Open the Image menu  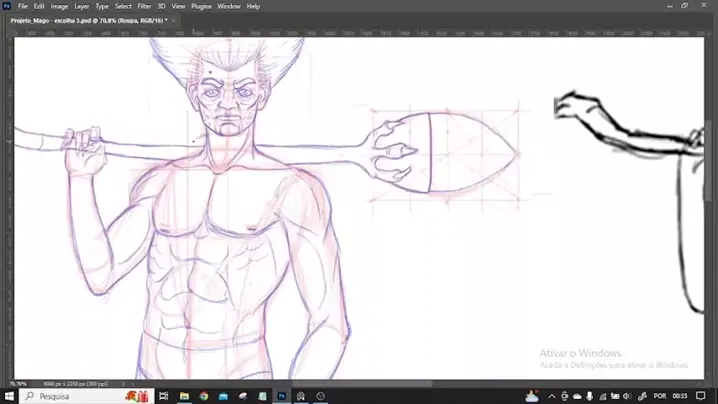[59, 6]
